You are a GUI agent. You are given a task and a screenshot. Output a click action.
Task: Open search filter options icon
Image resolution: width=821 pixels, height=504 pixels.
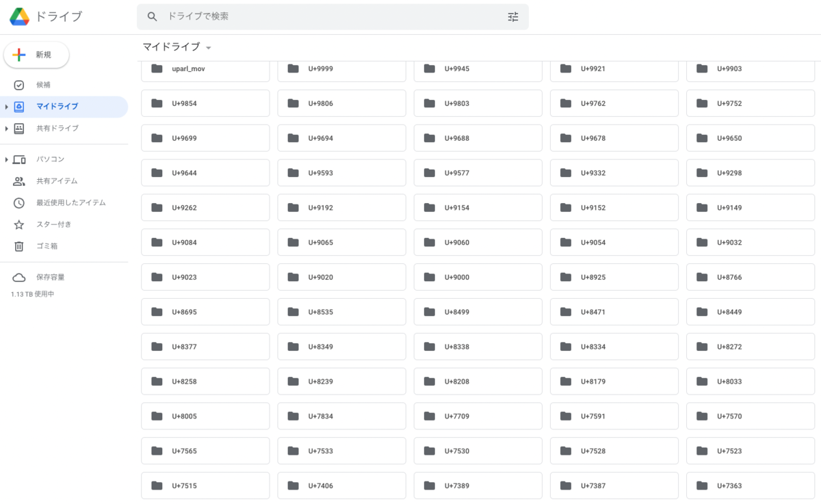coord(513,16)
